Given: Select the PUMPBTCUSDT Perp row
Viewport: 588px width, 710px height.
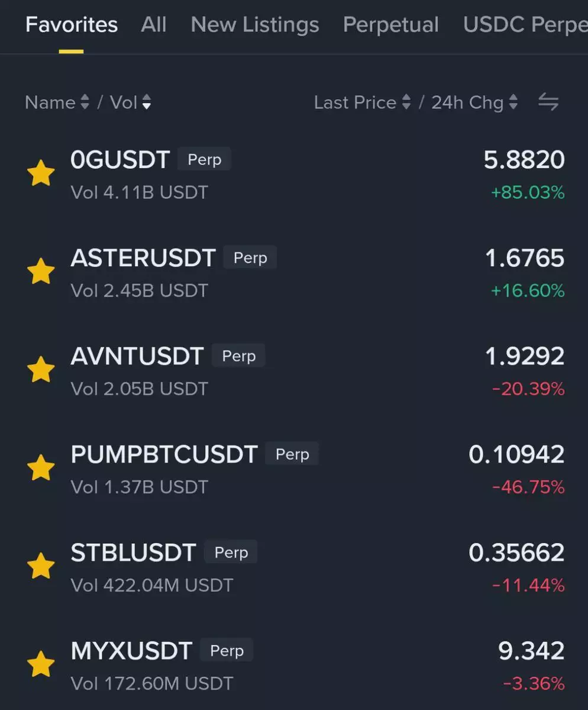Looking at the screenshot, I should coord(164,454).
